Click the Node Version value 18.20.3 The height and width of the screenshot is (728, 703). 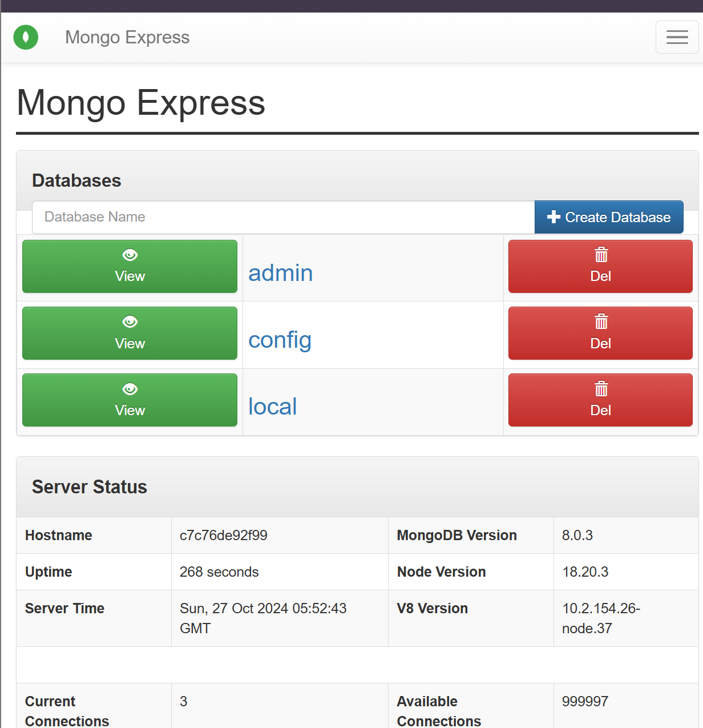point(585,572)
